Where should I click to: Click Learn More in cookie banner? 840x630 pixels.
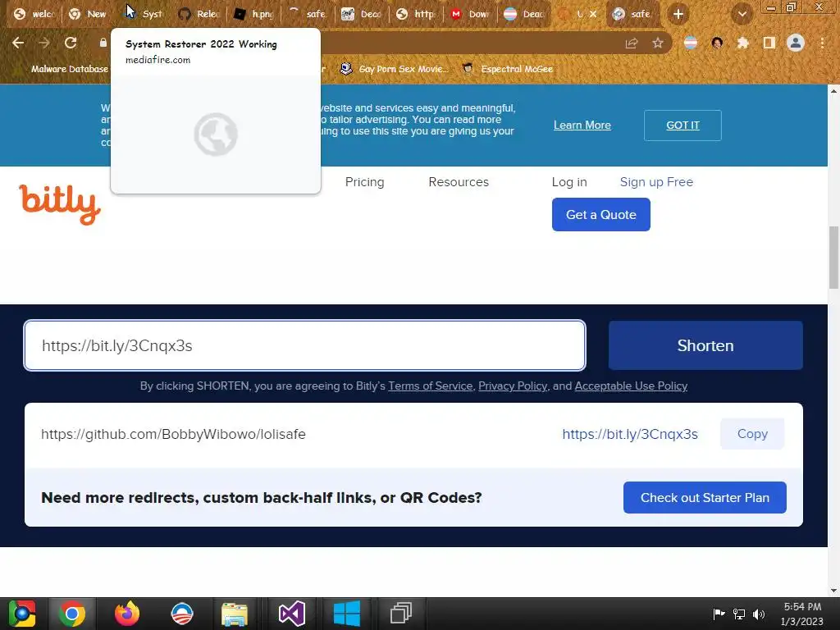582,125
